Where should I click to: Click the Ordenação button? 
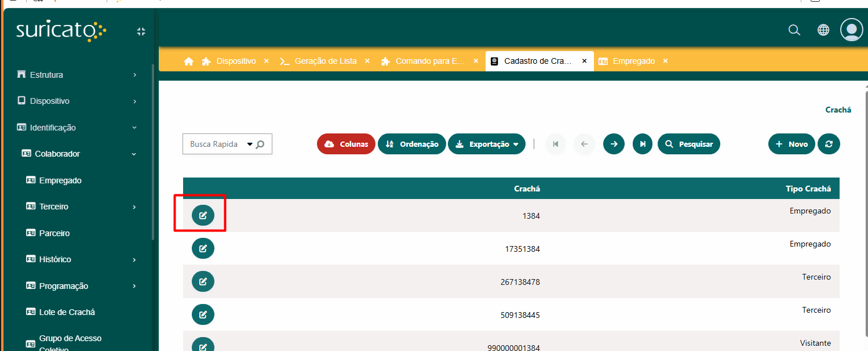[412, 144]
